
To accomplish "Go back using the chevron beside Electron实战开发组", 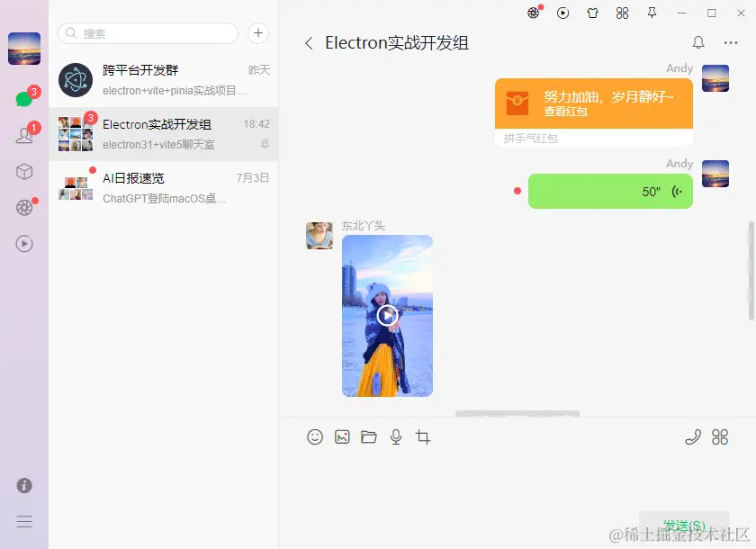I will pos(308,42).
